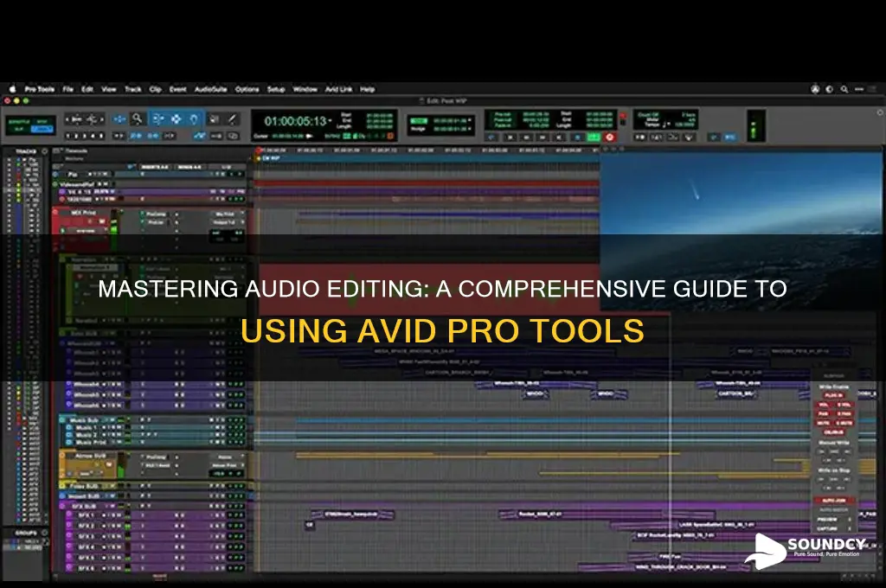Image resolution: width=886 pixels, height=588 pixels.
Task: Click the Music 1 track icon
Action: coord(69,427)
